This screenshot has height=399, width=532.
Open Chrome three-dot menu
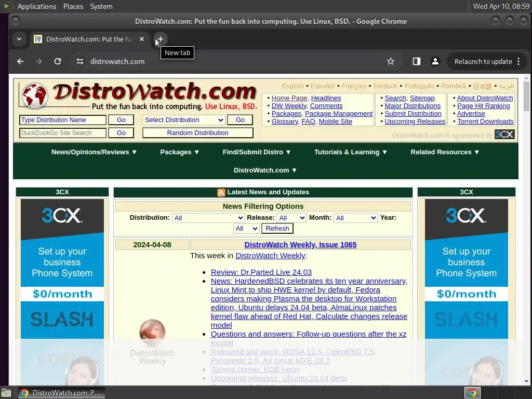point(518,61)
